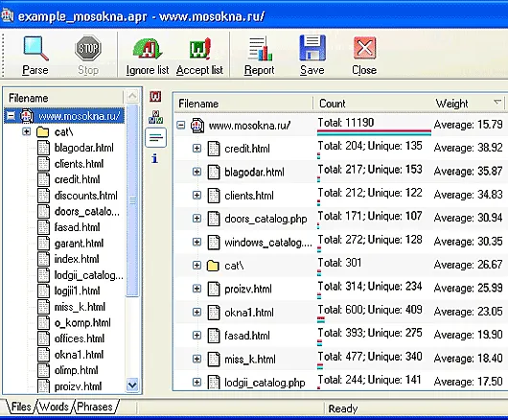Select olimp.html in left tree
This screenshot has height=420, width=508.
[x=76, y=370]
